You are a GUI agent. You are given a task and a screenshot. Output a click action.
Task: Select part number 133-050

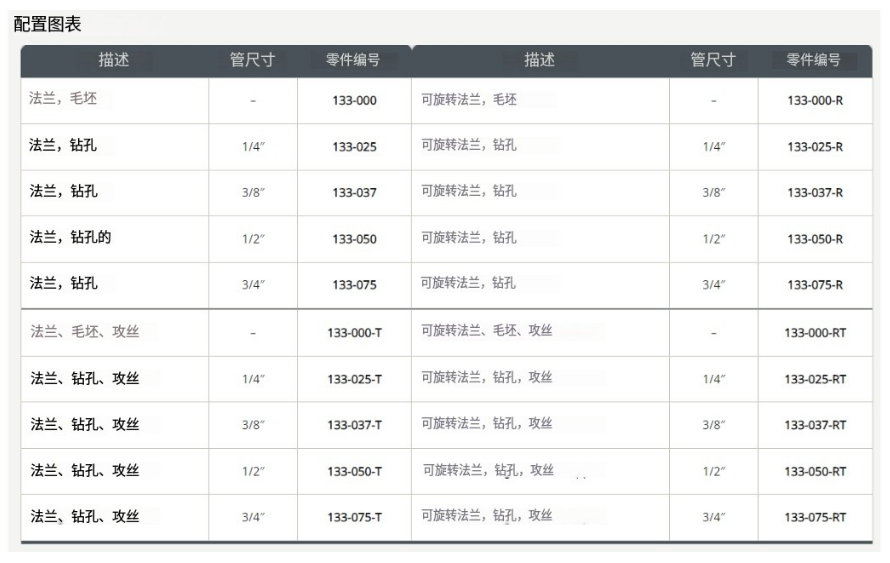click(354, 239)
